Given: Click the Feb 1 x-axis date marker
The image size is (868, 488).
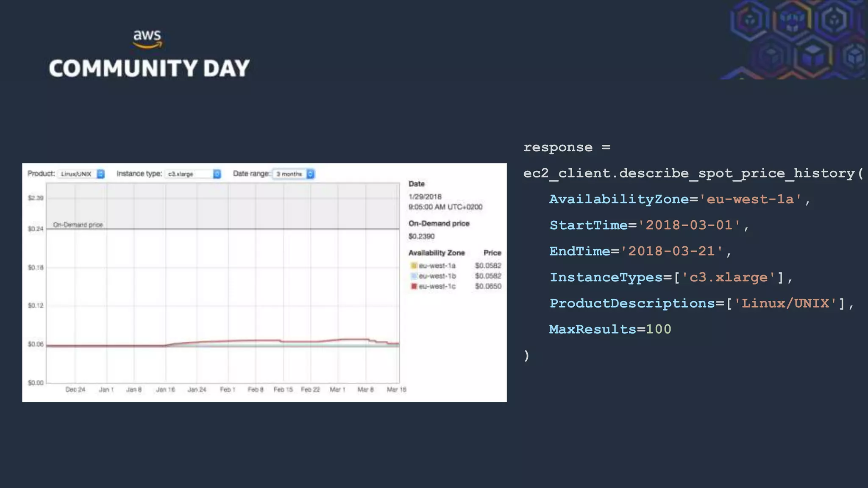Looking at the screenshot, I should click(228, 389).
